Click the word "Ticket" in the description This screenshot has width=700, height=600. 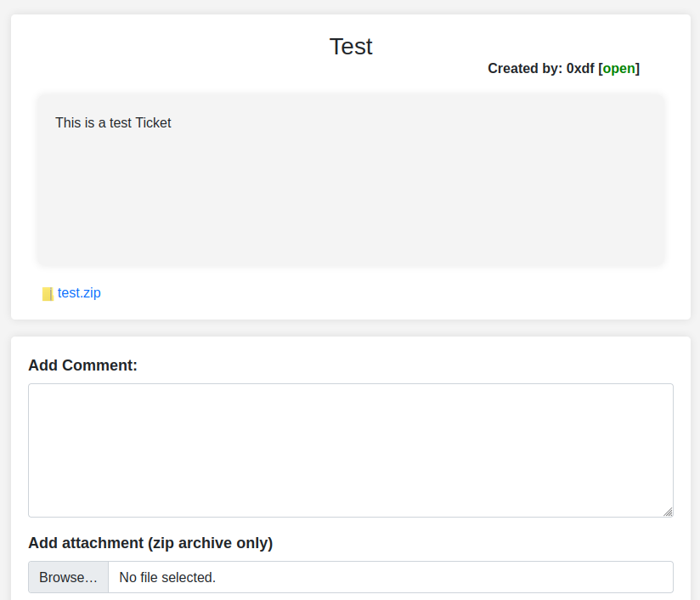154,123
